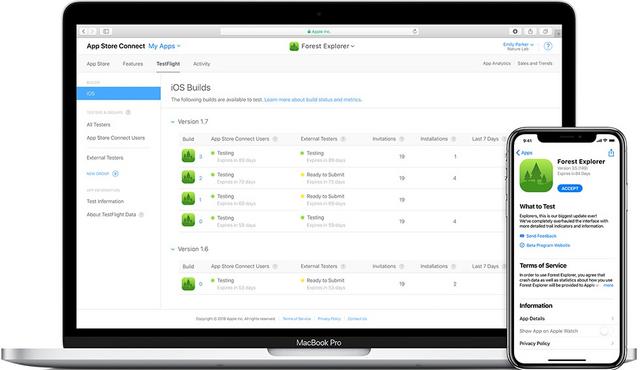Viewport: 640px width, 370px height.
Task: Open App Analytics in the top bar
Action: [497, 63]
